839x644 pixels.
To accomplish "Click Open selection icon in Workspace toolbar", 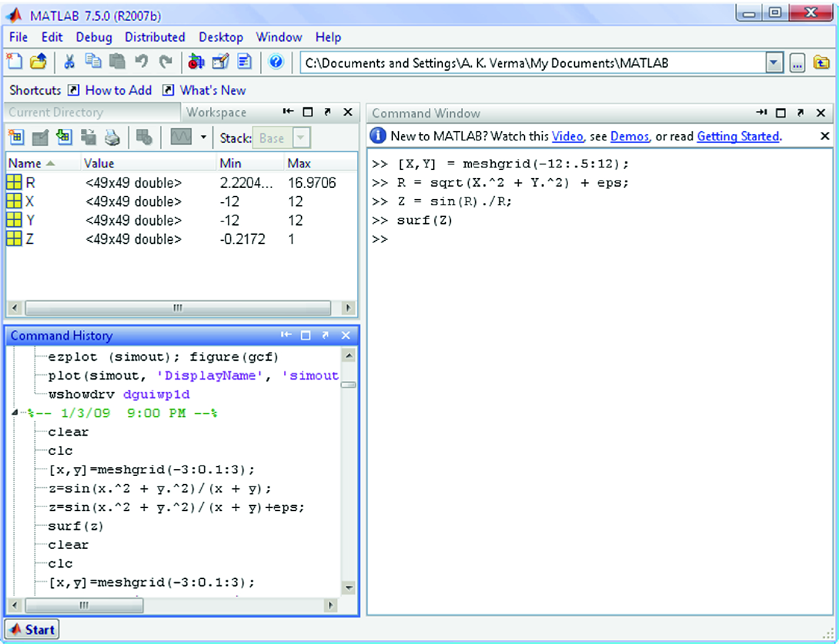I will click(x=40, y=137).
